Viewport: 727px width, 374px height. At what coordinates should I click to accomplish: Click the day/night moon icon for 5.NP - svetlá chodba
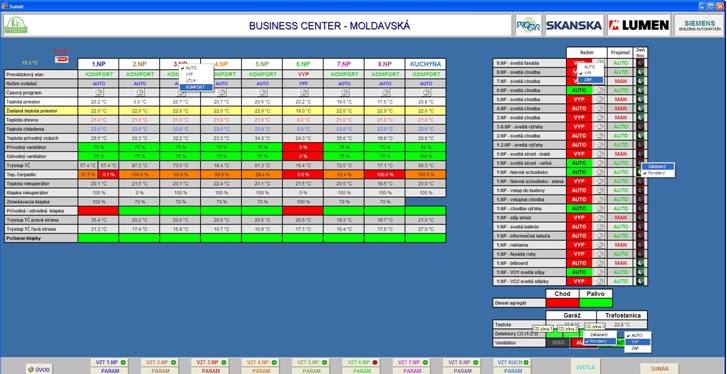pyautogui.click(x=640, y=99)
